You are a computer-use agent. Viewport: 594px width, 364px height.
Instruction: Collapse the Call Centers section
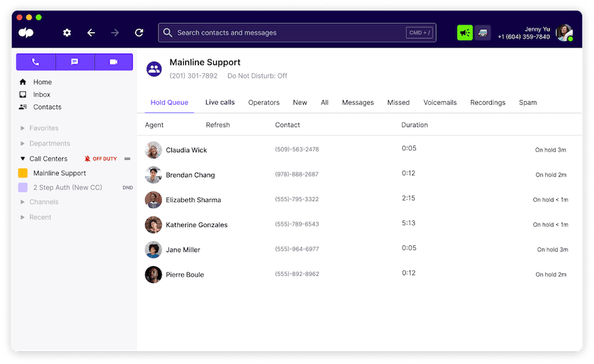point(22,159)
